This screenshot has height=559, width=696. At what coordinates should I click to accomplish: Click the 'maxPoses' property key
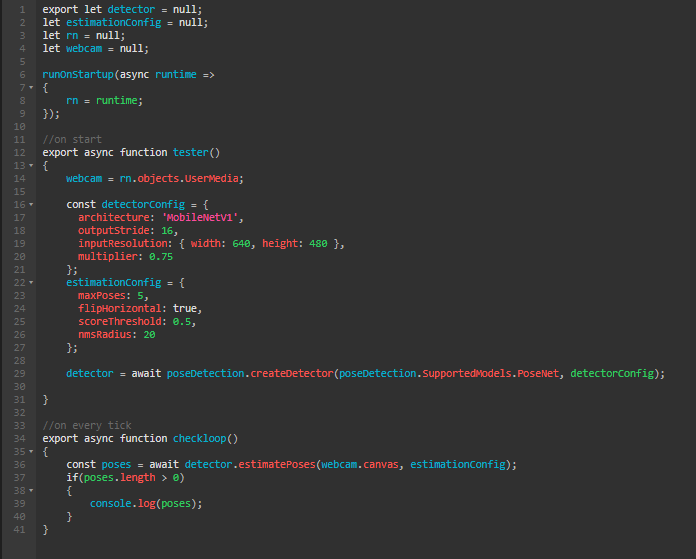[102, 296]
